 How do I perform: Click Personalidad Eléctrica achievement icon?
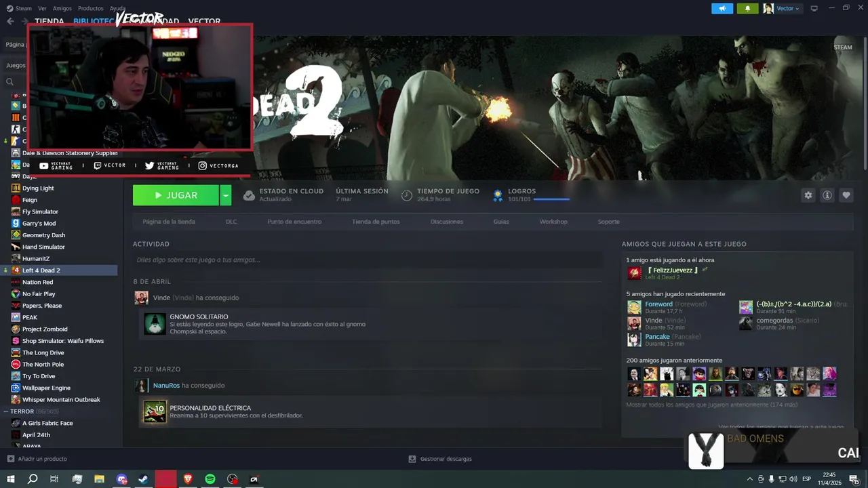155,411
